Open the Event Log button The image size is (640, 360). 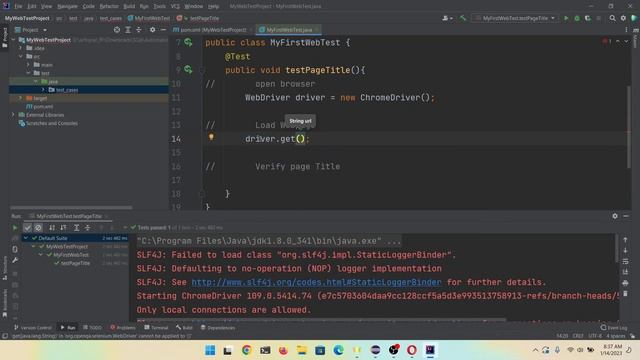click(613, 327)
